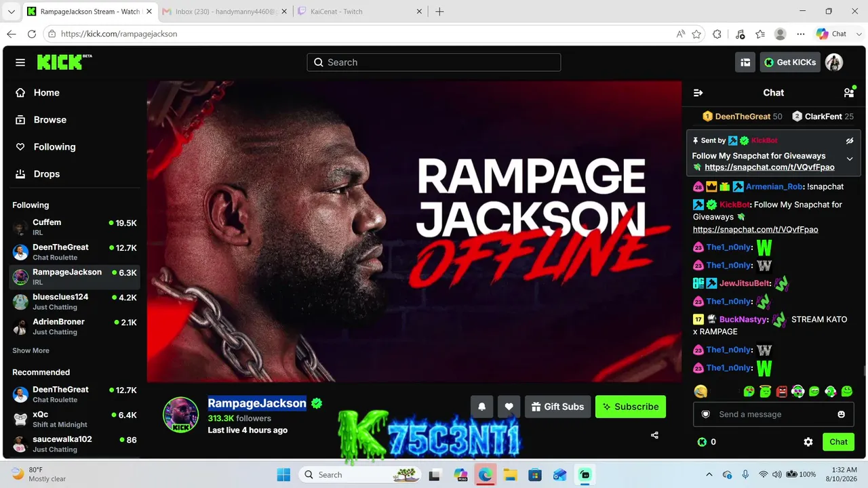This screenshot has height=488, width=868.
Task: Click the chat identity shield icon
Action: (706, 414)
